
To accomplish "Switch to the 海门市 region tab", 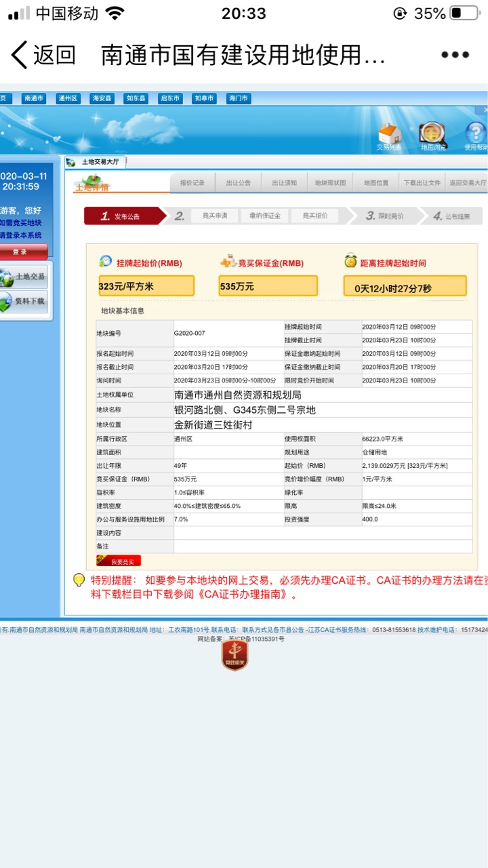I will 238,98.
